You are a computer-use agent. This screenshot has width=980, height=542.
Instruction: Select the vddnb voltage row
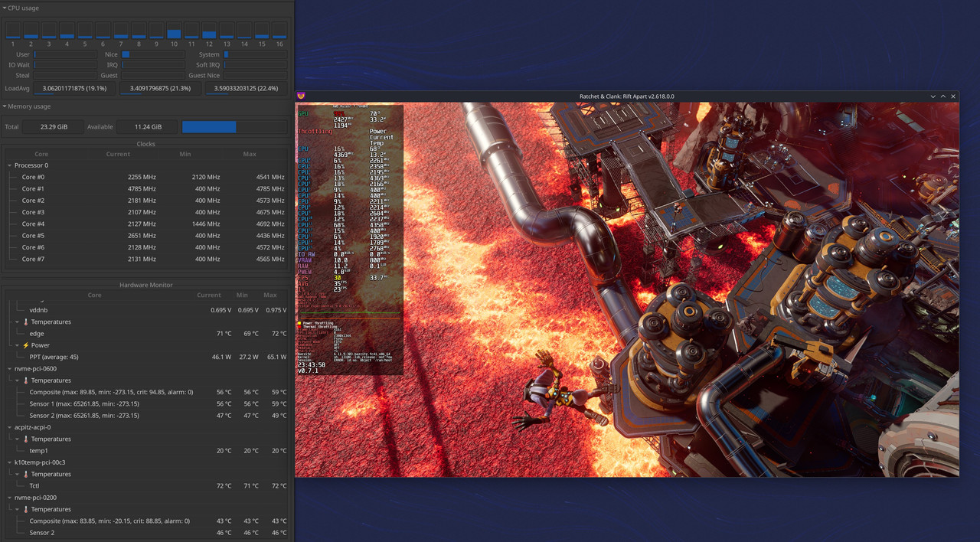tap(147, 310)
